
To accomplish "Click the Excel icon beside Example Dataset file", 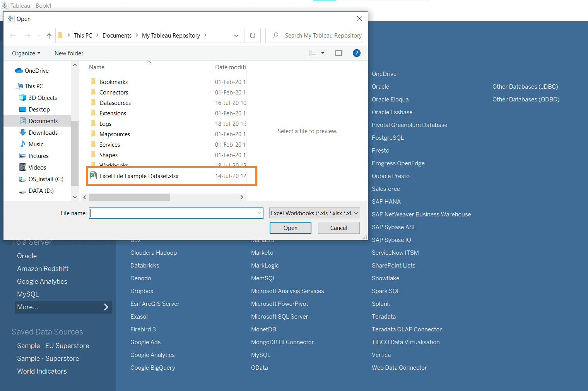I will tap(93, 175).
